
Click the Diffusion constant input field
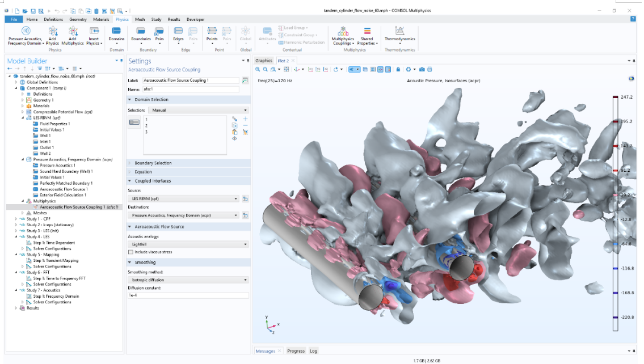pyautogui.click(x=188, y=295)
